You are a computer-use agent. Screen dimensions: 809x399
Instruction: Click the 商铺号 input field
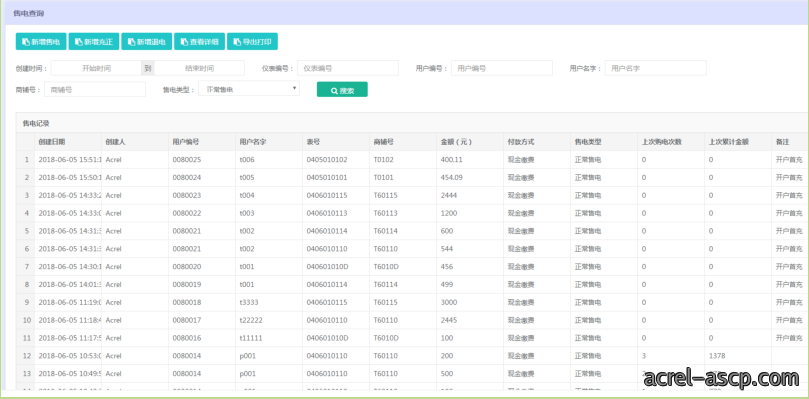95,89
